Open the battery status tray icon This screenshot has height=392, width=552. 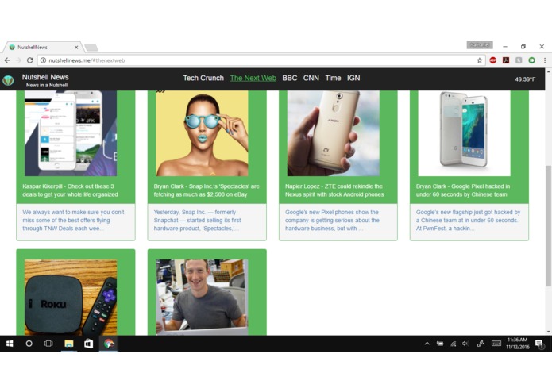(440, 344)
